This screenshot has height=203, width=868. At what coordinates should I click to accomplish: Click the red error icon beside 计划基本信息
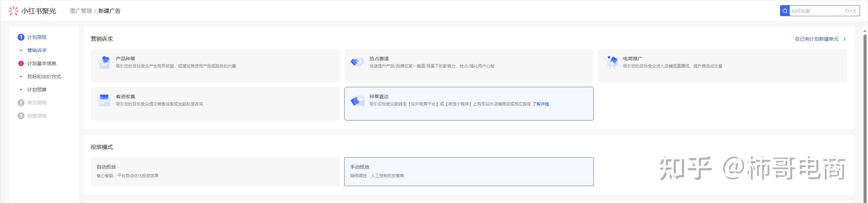tap(21, 63)
